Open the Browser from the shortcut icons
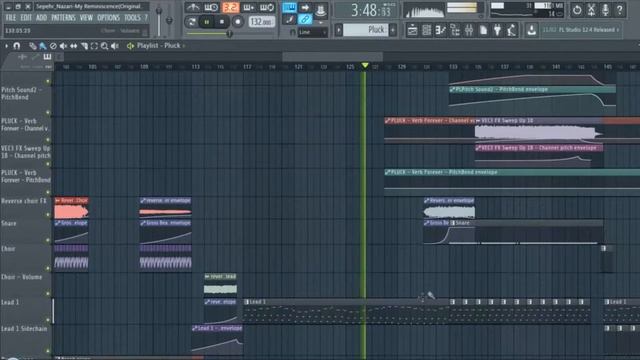 tap(455, 30)
